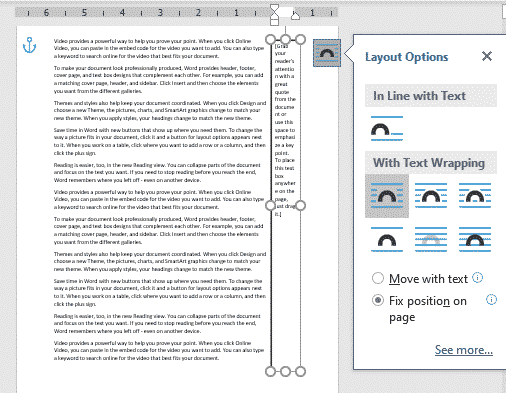Open the See more... link
The image size is (506, 393).
point(464,350)
